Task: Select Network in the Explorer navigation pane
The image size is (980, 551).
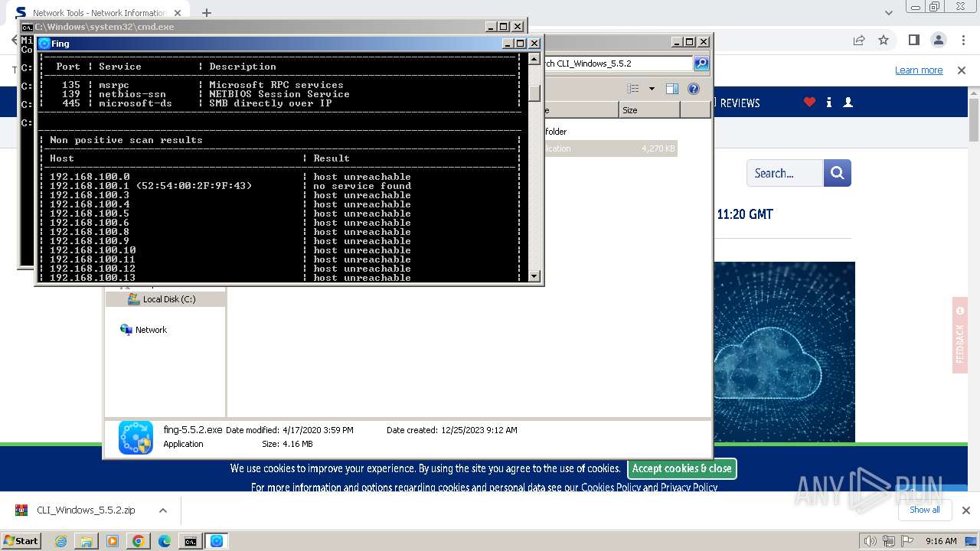Action: coord(151,330)
